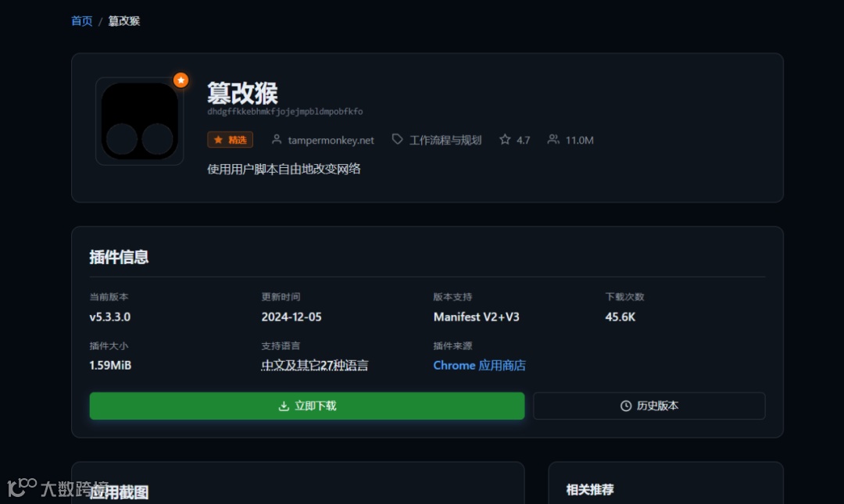Open the Tampermonkey extension logo
844x504 pixels.
(x=139, y=121)
